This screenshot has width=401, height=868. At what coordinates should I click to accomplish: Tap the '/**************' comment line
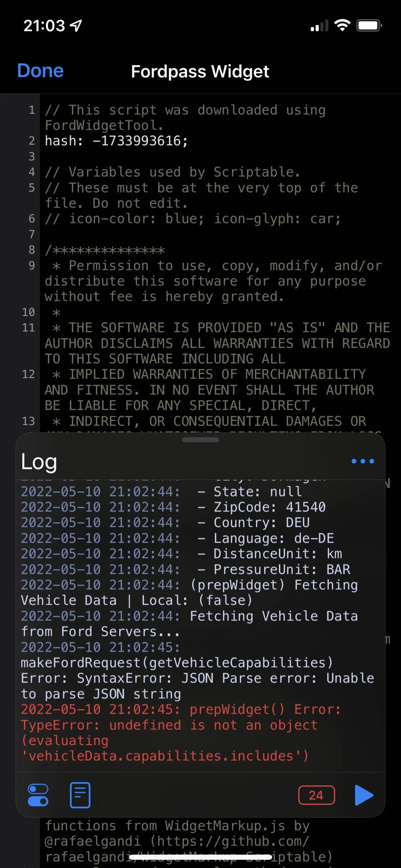click(x=105, y=250)
